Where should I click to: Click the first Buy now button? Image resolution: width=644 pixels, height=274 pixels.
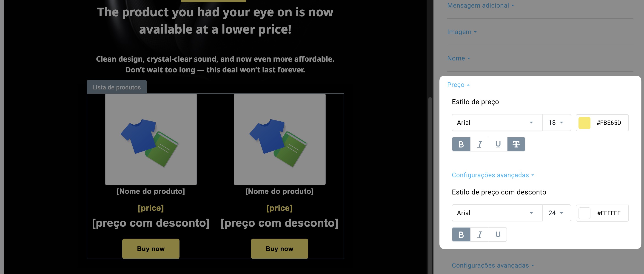tap(151, 248)
